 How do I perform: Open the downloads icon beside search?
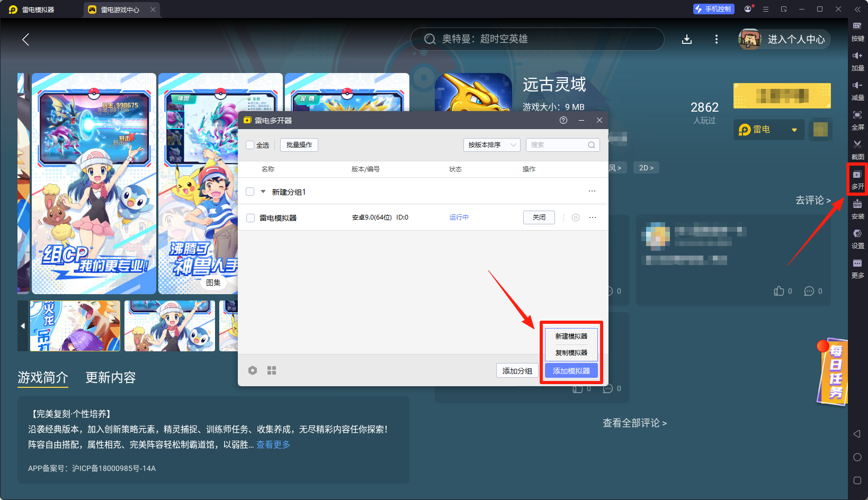click(x=687, y=39)
